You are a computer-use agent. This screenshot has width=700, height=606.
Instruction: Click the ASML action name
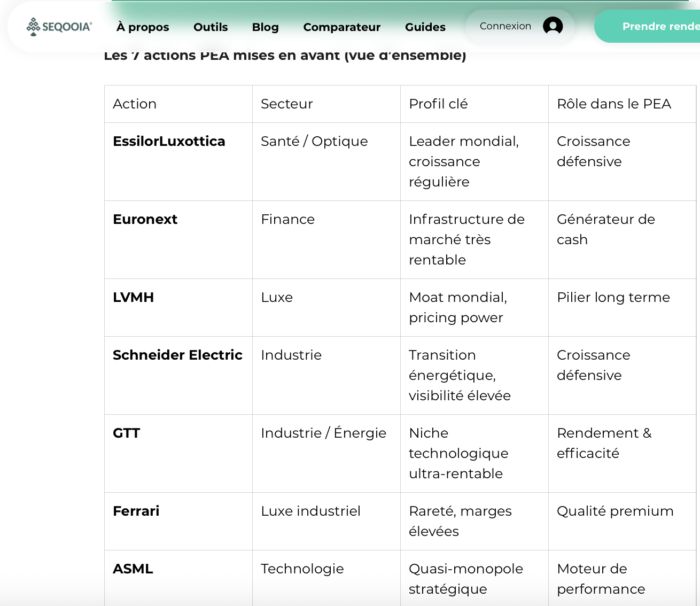[133, 569]
